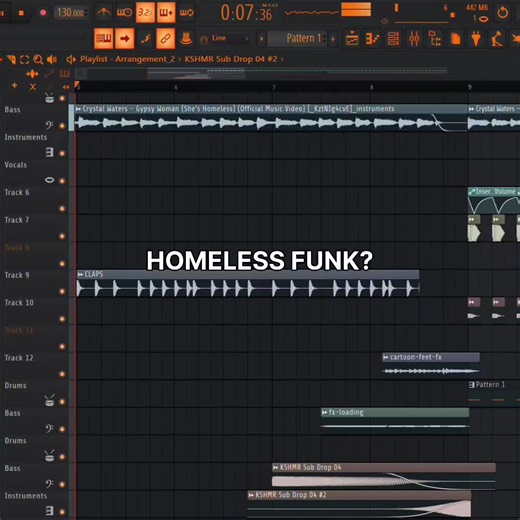Image resolution: width=520 pixels, height=520 pixels.
Task: Mute Track 9 with CLAPS
Action: 62,291
